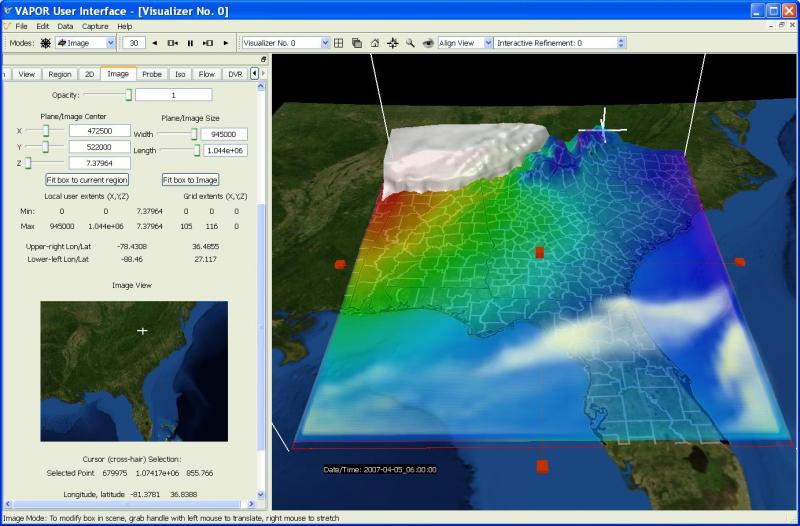The image size is (800, 526).
Task: Play animation backward
Action: (155, 43)
